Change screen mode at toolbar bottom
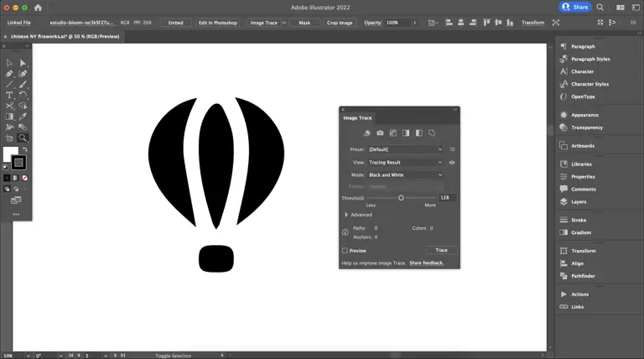 [16, 200]
